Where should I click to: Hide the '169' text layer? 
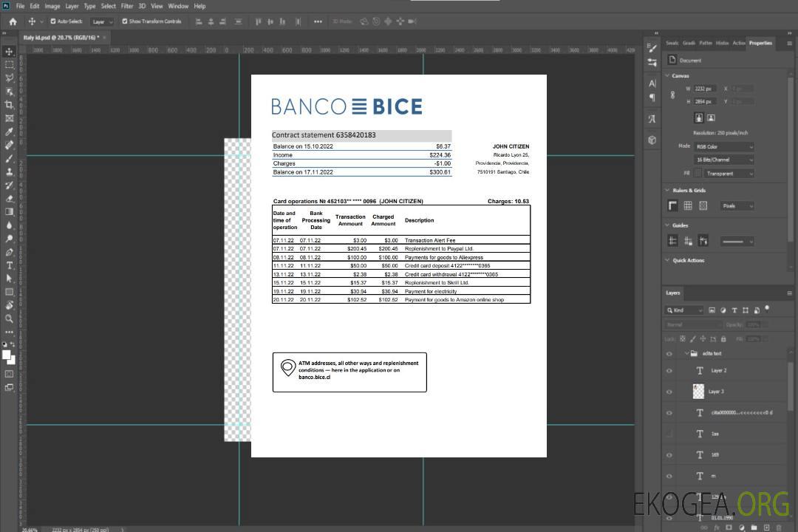[x=669, y=454]
